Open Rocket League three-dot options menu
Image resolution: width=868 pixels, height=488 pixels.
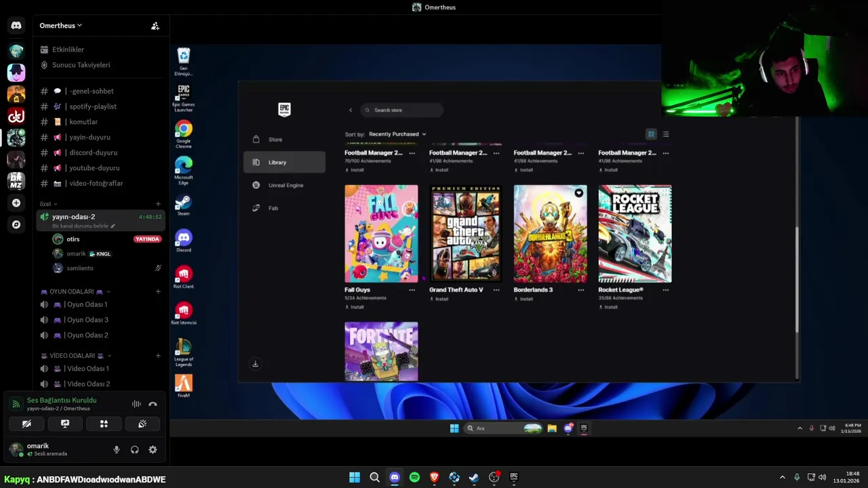[665, 289]
